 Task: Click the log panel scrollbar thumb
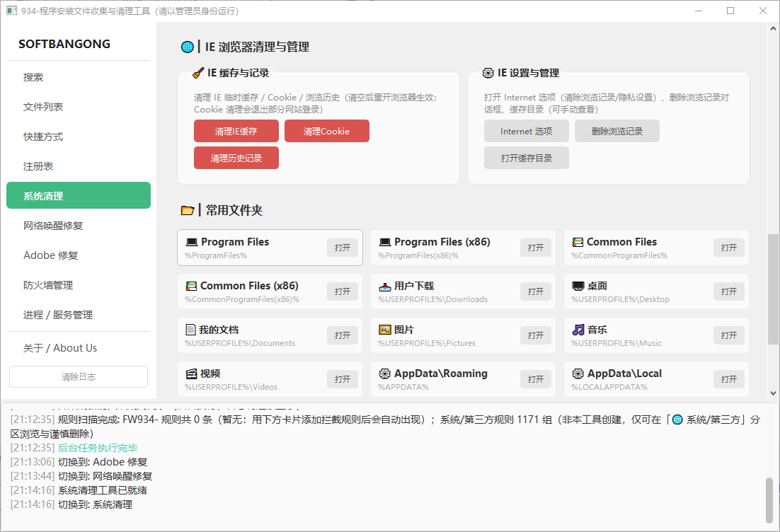click(769, 500)
